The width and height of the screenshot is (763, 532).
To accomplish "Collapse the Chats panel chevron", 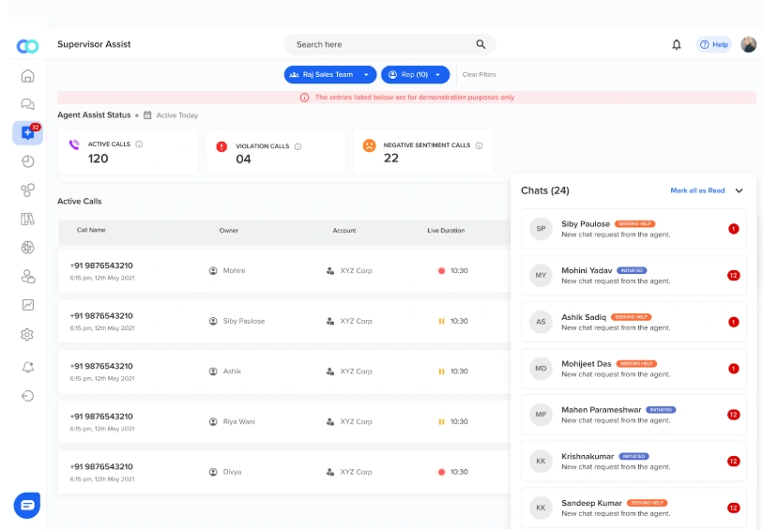I will tap(740, 190).
